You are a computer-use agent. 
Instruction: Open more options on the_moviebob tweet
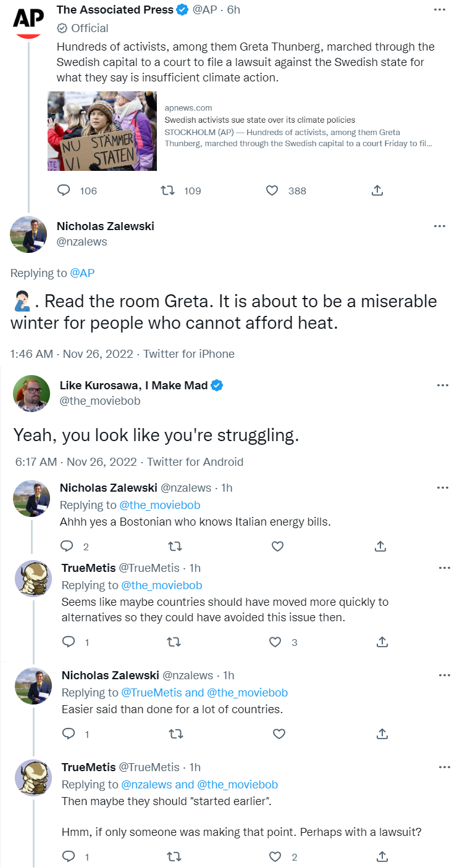tap(442, 385)
